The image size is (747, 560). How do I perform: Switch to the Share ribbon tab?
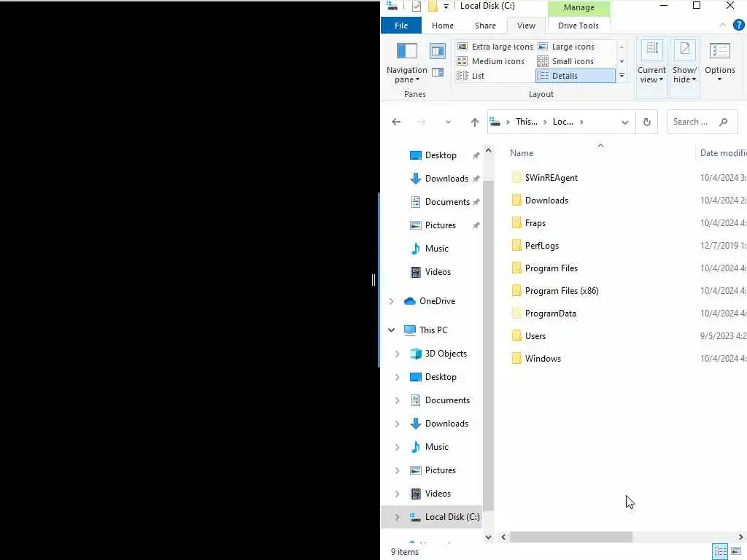(485, 26)
